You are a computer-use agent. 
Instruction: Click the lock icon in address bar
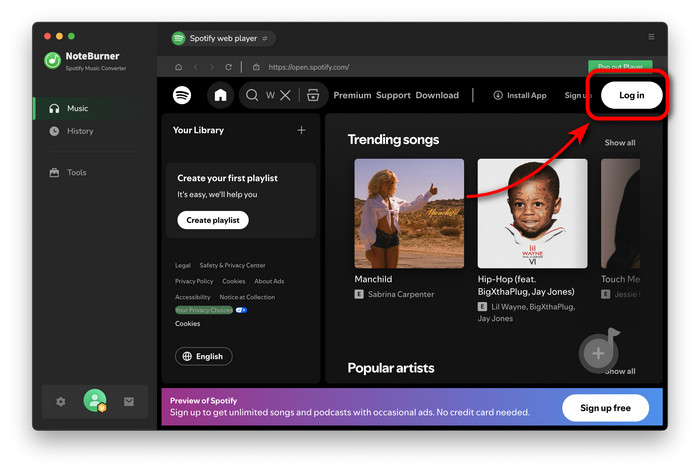(x=256, y=67)
